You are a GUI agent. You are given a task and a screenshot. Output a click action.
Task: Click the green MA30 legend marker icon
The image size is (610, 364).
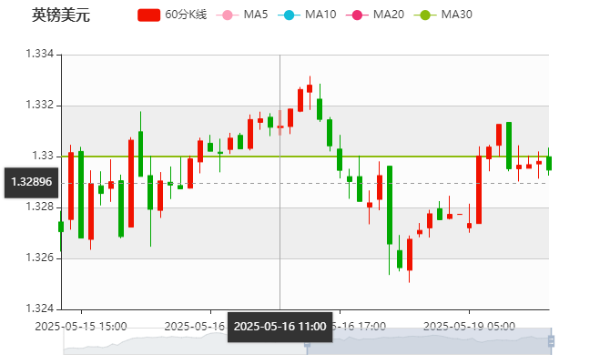[424, 15]
